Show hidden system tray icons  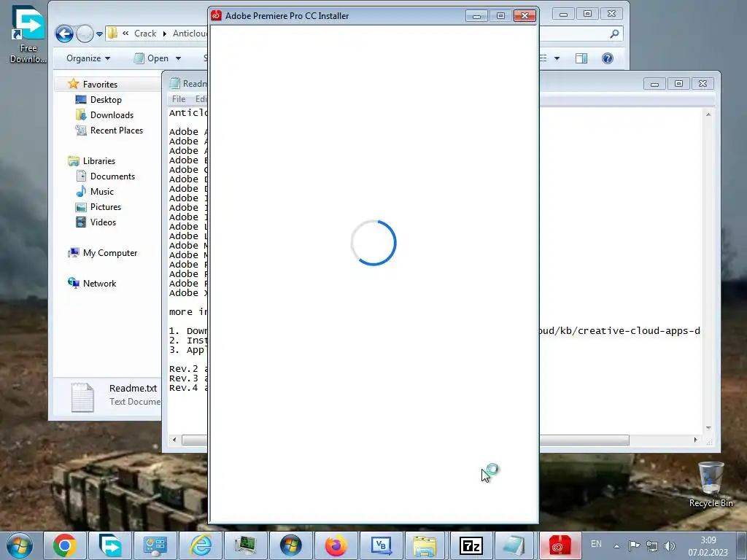616,546
